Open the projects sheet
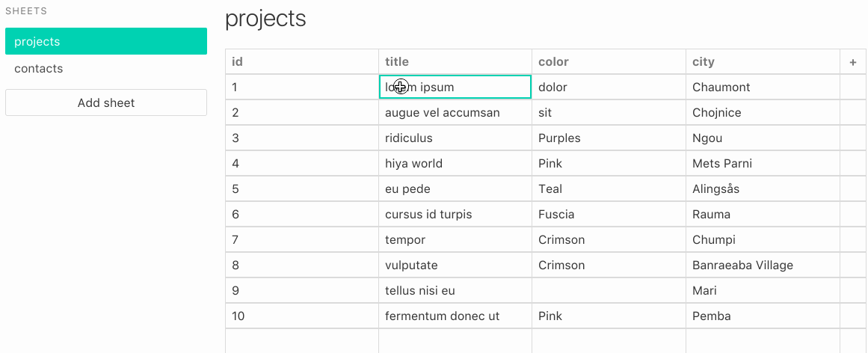The image size is (868, 353). click(x=105, y=42)
